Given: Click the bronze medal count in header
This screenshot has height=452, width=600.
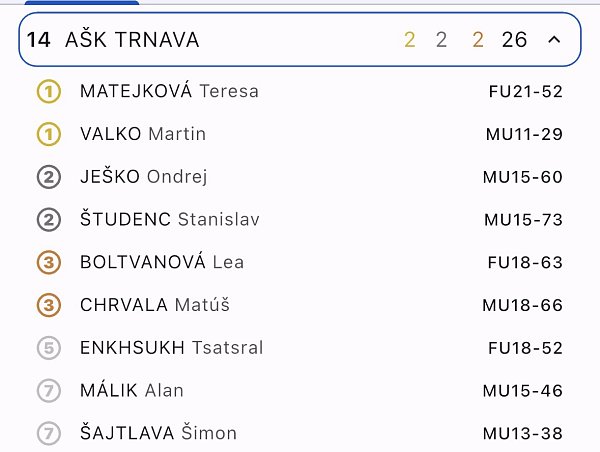Looking at the screenshot, I should point(478,40).
